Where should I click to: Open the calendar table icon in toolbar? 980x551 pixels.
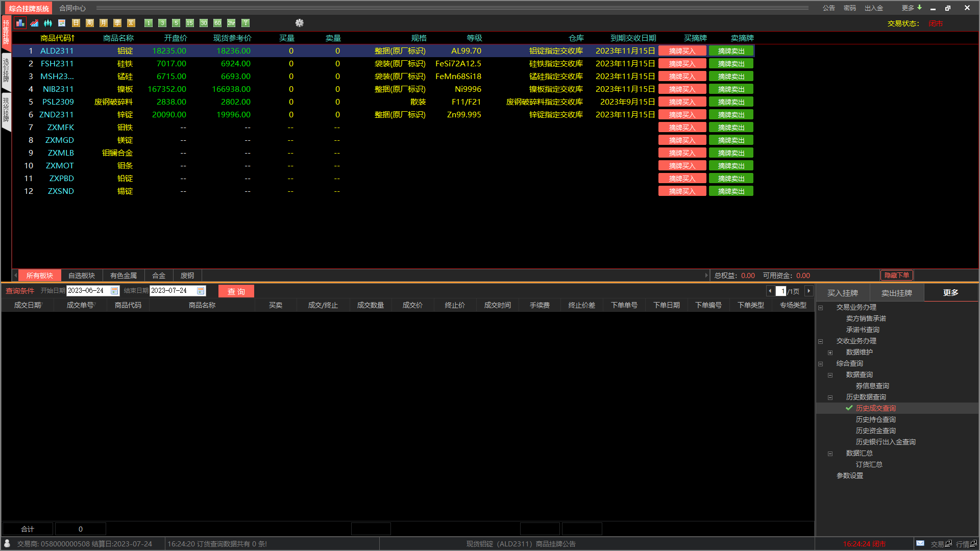point(62,23)
